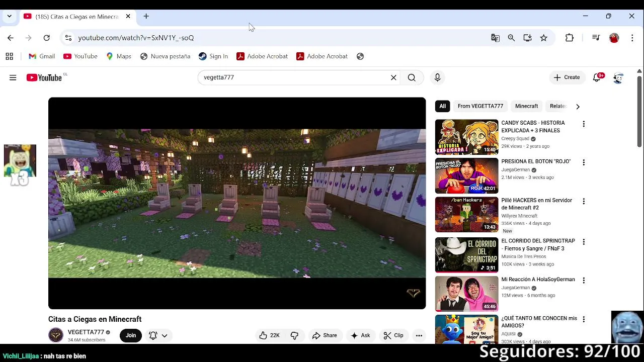View site information icon in address bar
Screen dimensions: 644x362
point(68,38)
